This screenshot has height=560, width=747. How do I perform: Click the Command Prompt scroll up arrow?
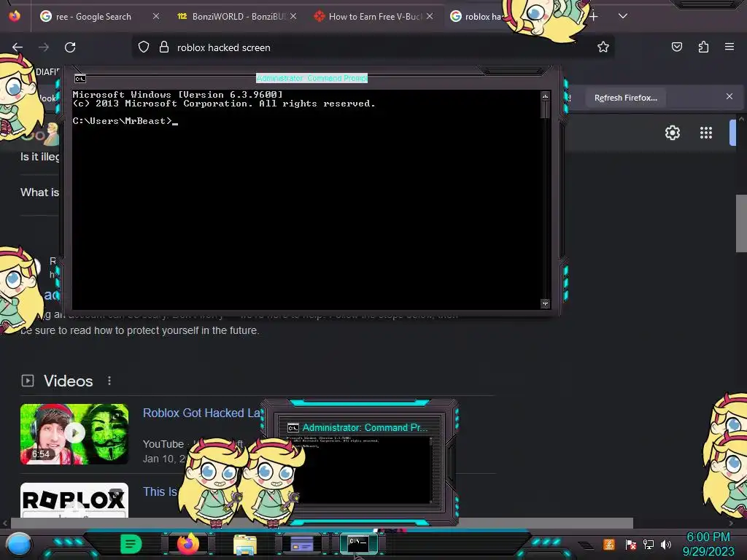pos(545,96)
